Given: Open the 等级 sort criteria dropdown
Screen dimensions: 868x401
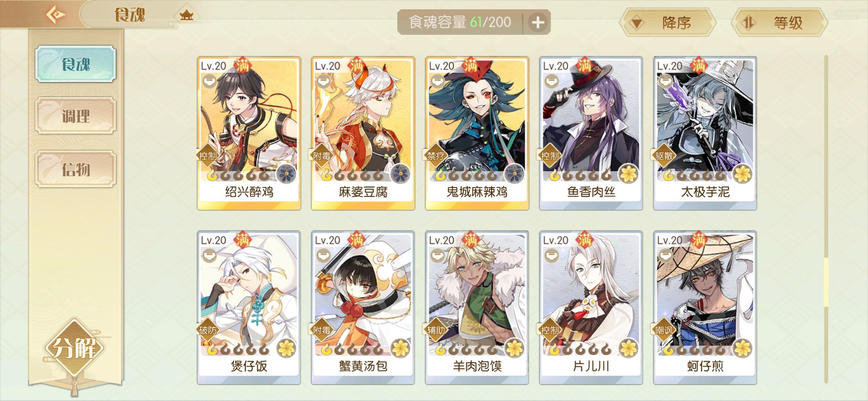Looking at the screenshot, I should [780, 23].
